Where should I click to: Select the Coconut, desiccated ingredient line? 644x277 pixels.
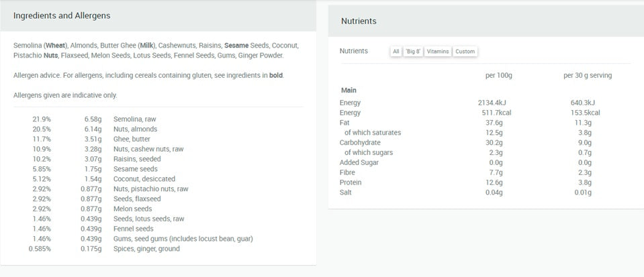[x=144, y=179]
